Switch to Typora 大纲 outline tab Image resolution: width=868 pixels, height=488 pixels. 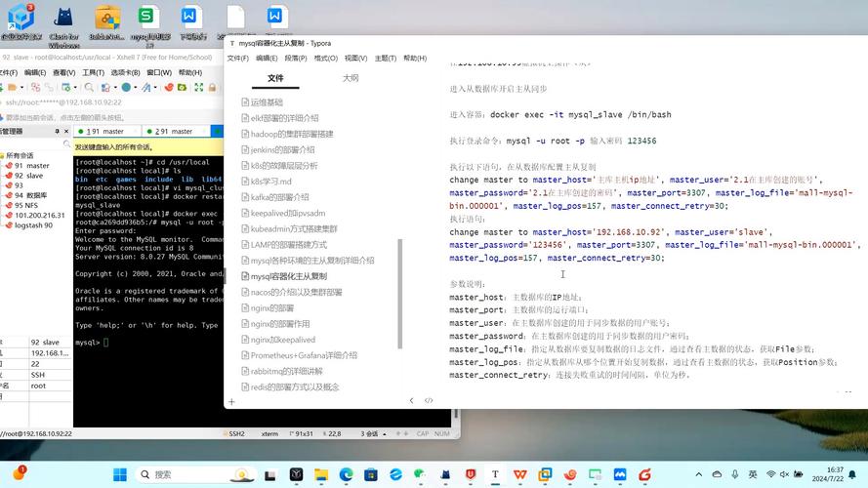(x=351, y=78)
